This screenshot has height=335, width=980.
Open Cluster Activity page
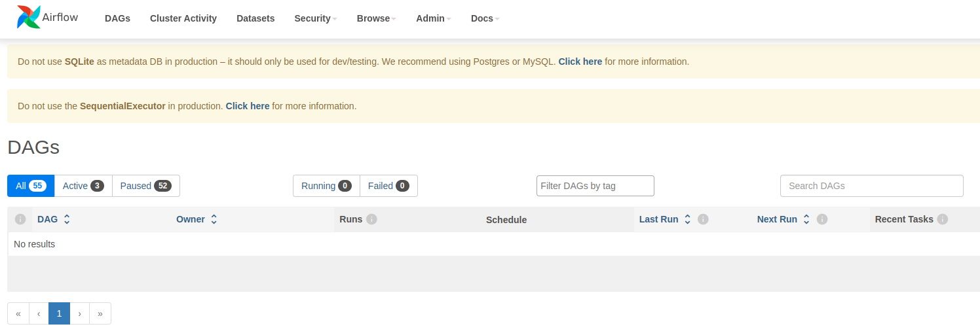(183, 18)
